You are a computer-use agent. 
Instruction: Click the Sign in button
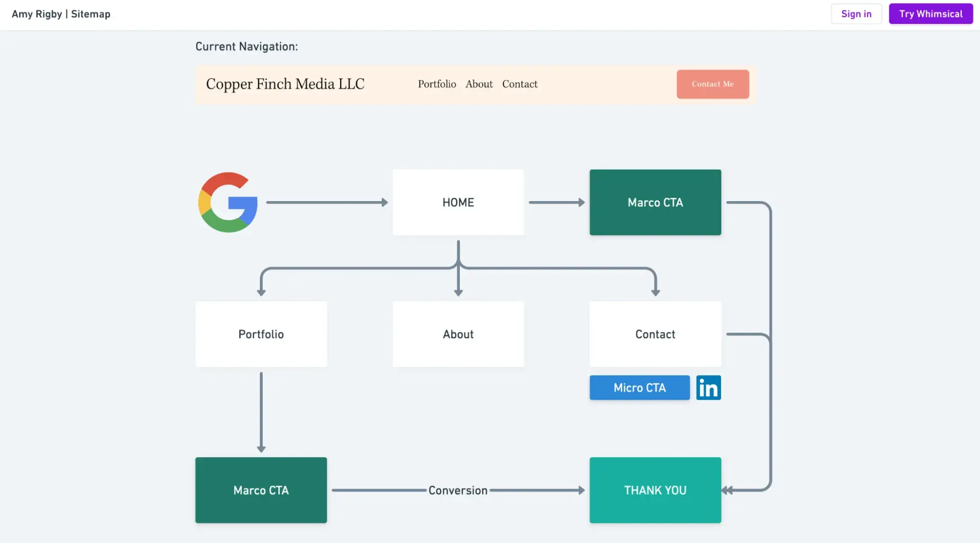[x=856, y=14]
